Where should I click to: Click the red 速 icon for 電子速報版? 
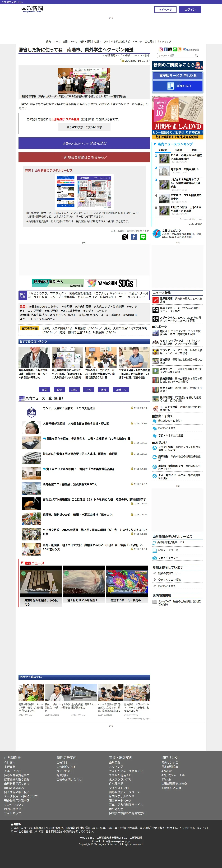pyautogui.click(x=155, y=300)
